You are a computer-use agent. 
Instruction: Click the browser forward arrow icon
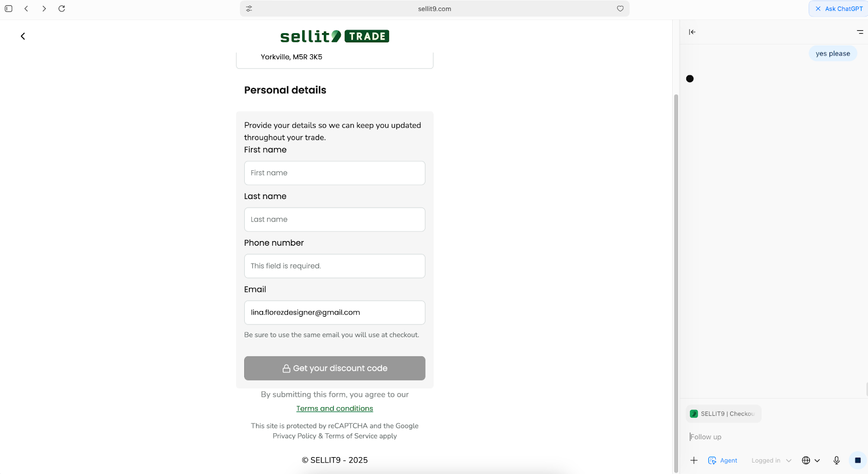[44, 9]
